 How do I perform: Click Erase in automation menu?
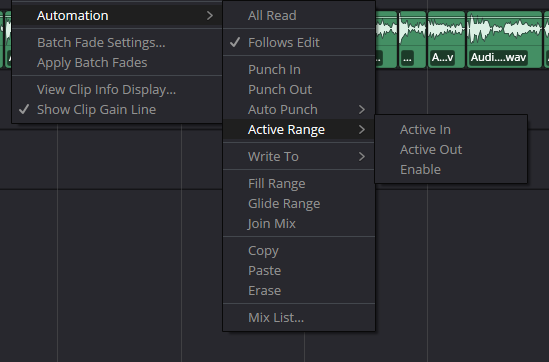tap(299, 291)
